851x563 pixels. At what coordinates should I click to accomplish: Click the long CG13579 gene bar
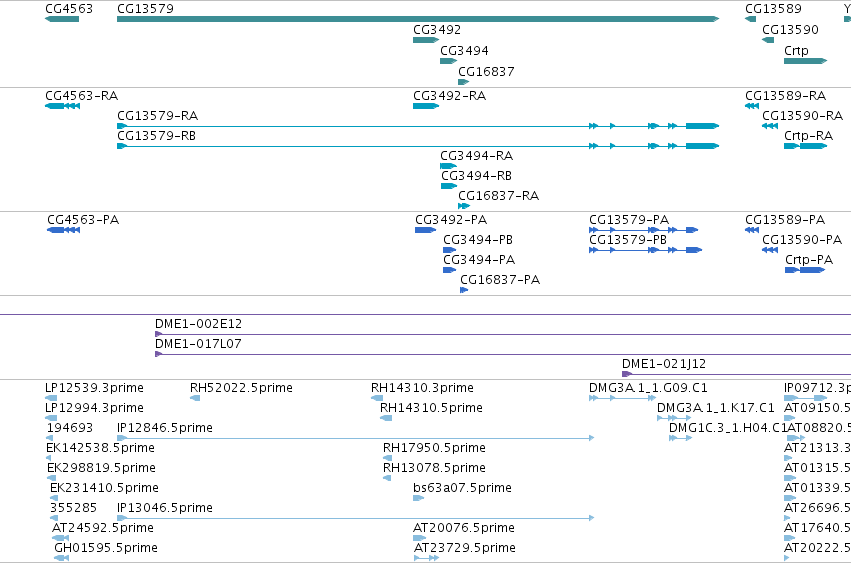418,19
